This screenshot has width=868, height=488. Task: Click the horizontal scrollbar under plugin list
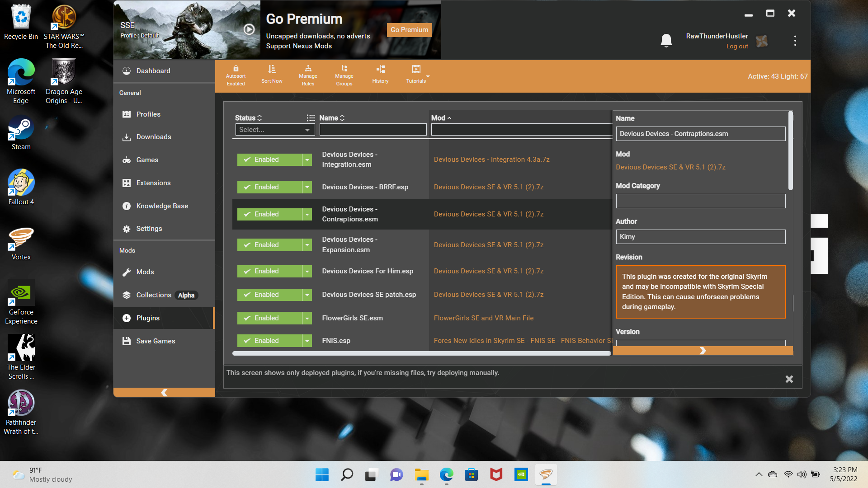coord(421,353)
